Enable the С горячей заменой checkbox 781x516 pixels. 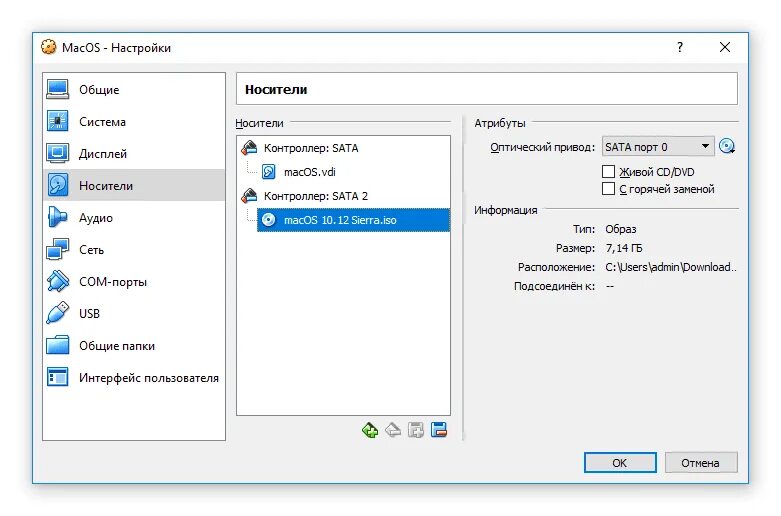point(608,189)
